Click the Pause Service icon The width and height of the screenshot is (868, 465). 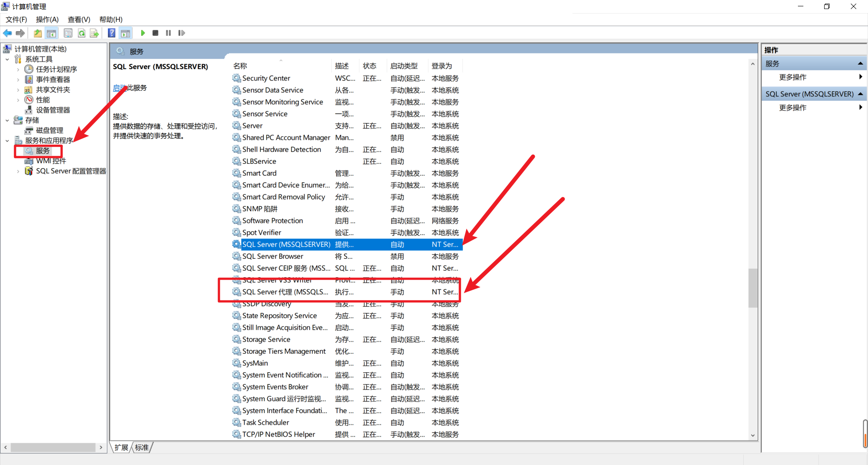[x=168, y=33]
